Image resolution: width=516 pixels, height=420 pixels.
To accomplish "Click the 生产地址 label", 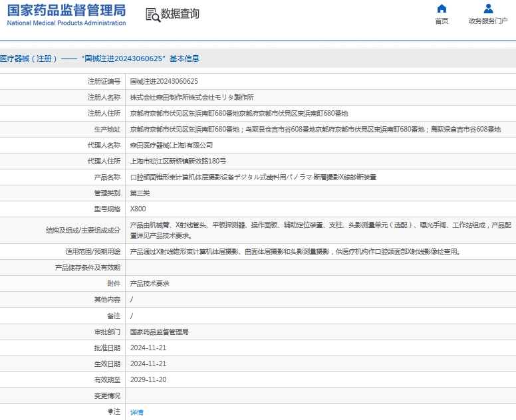I will point(107,129).
